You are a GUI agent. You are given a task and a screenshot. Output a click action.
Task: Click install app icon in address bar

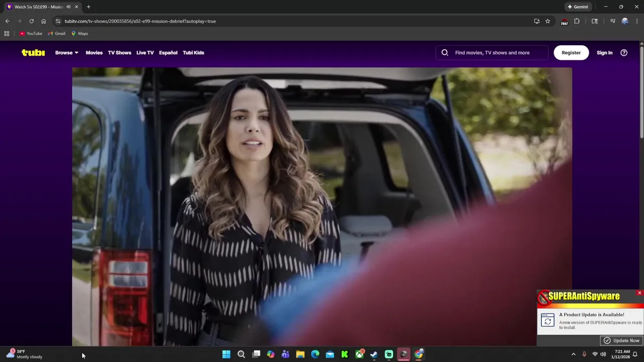click(537, 21)
